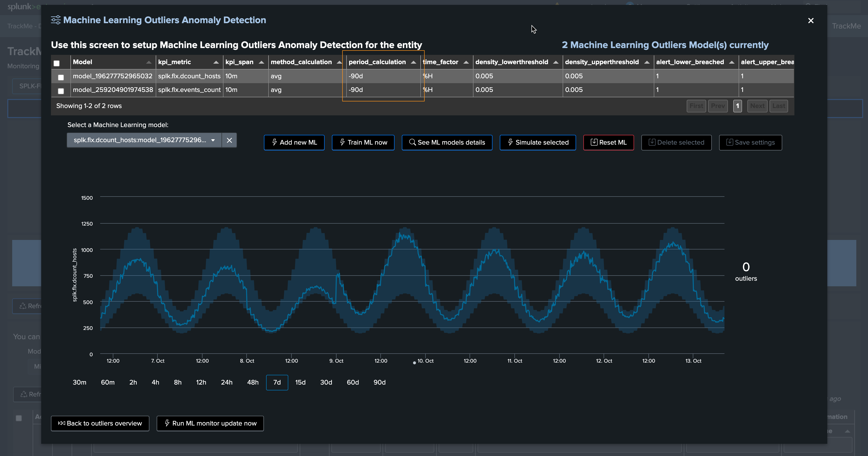Select the 12h time range
The height and width of the screenshot is (456, 868).
pos(201,382)
